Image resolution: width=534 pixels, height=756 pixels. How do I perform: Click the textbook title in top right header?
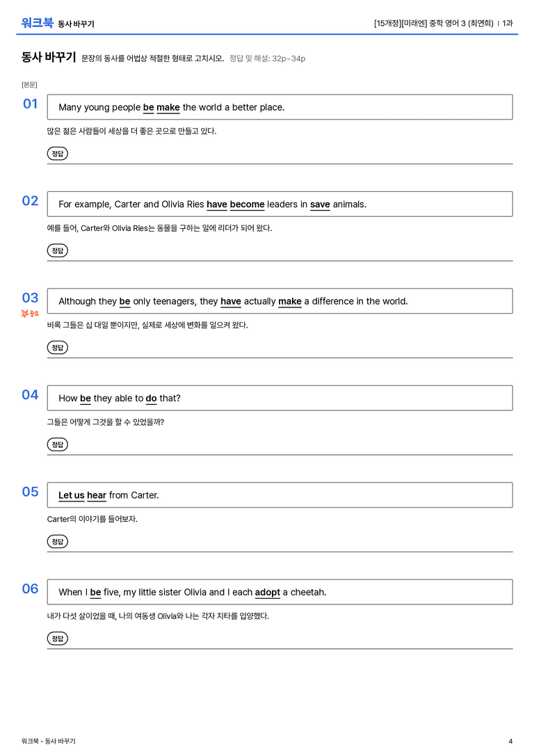[x=434, y=23]
